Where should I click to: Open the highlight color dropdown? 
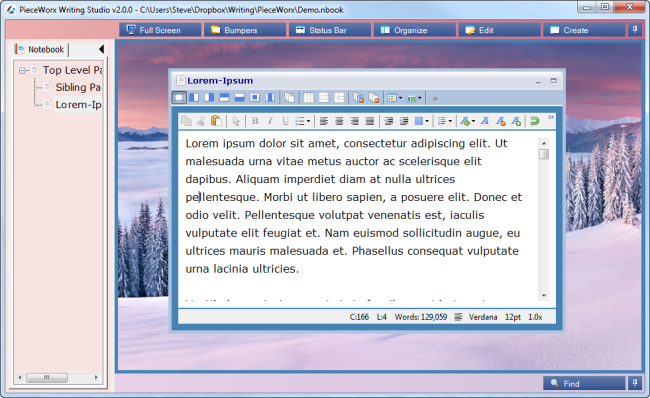pyautogui.click(x=427, y=121)
